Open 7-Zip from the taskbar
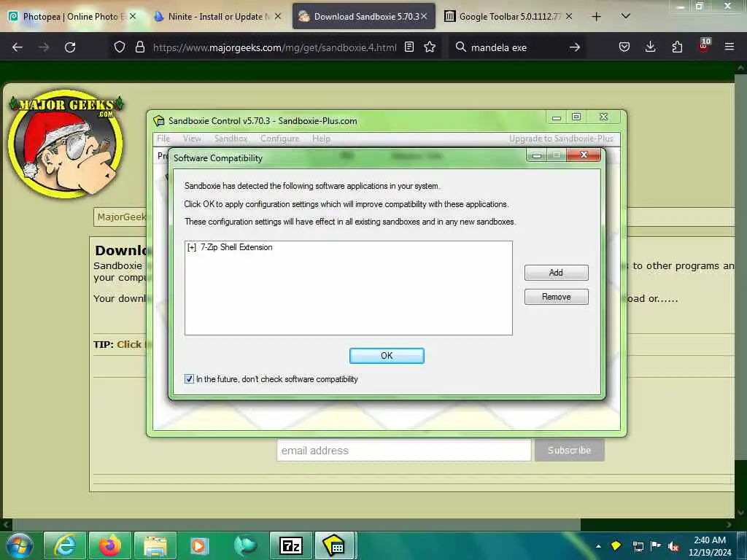This screenshot has height=560, width=747. pyautogui.click(x=291, y=545)
